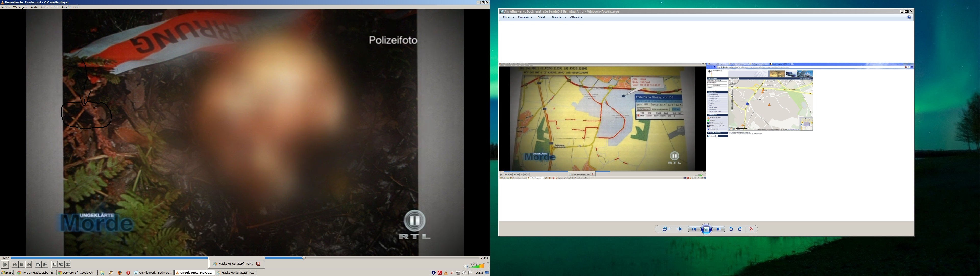This screenshot has width=980, height=276.
Task: Click the VLC seek bar handle
Action: pos(304,258)
